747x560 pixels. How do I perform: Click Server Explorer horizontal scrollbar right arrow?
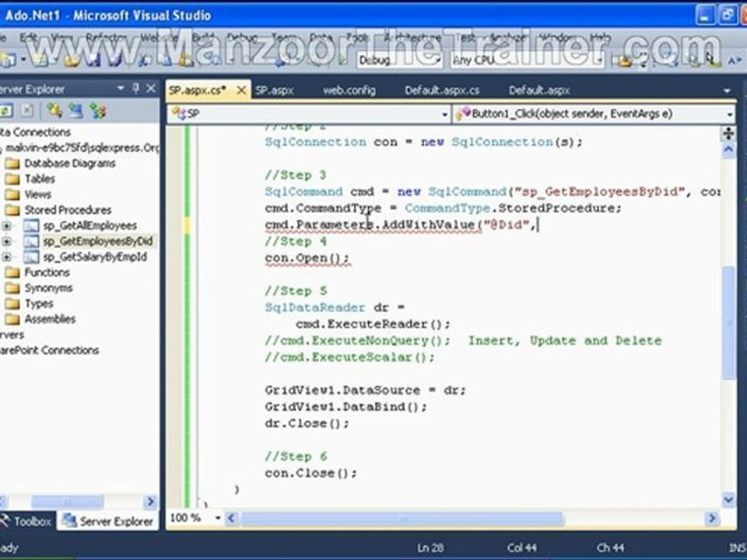click(149, 502)
